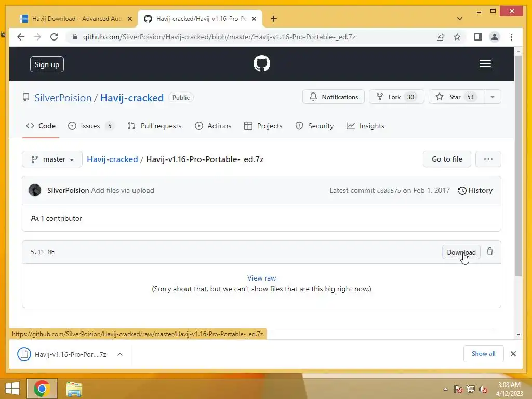This screenshot has height=399, width=532.
Task: Click scrollbar down arrow
Action: click(518, 334)
